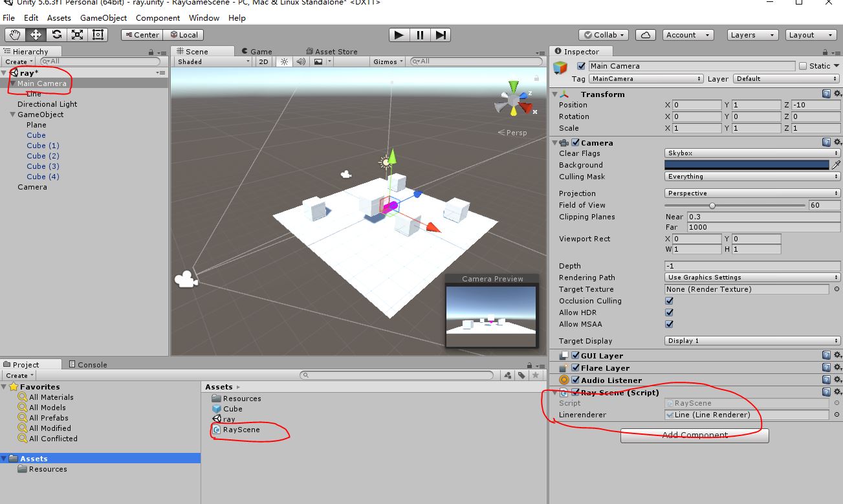This screenshot has width=843, height=504.
Task: Open the Assets menu
Action: coord(59,17)
